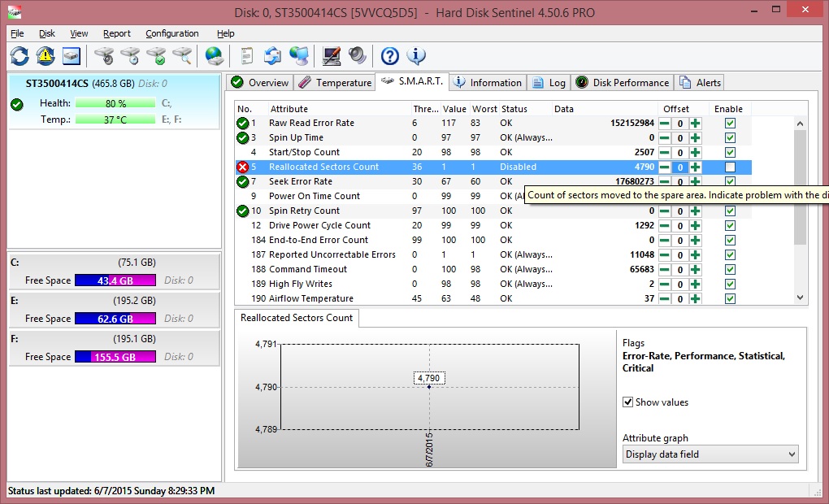Screen dimensions: 829x504
Task: Click the F: free space 155.5 GB bar
Action: pyautogui.click(x=115, y=356)
